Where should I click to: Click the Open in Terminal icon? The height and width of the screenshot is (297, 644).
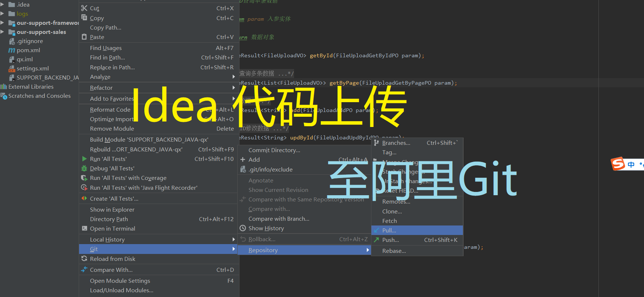coord(84,228)
